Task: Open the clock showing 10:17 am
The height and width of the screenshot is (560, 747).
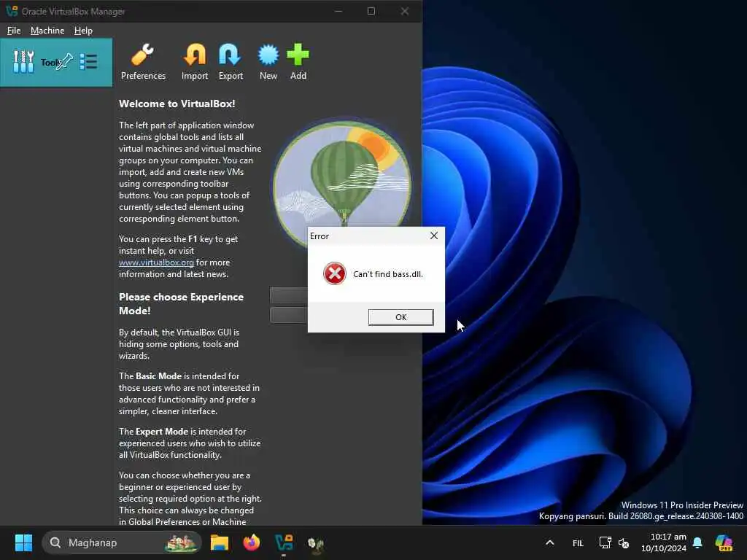Action: [x=664, y=542]
